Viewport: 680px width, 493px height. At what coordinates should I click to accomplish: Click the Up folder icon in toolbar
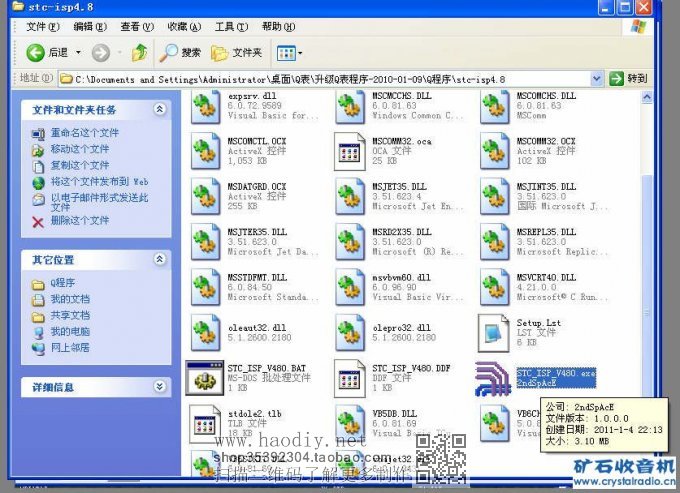point(140,52)
